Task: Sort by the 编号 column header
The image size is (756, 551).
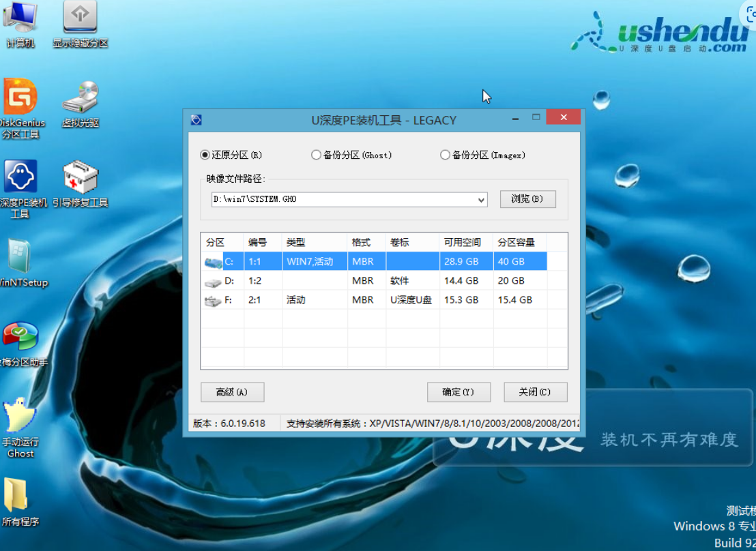Action: click(263, 242)
